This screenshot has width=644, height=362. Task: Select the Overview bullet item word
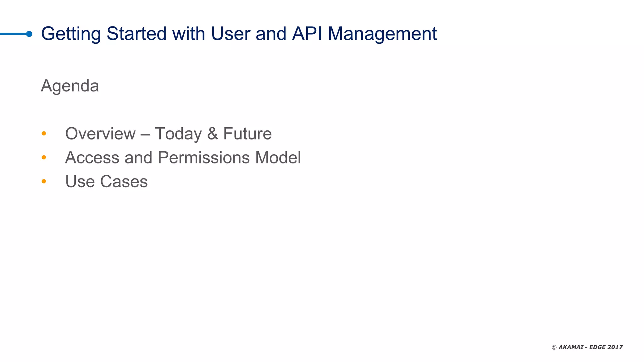[100, 134]
